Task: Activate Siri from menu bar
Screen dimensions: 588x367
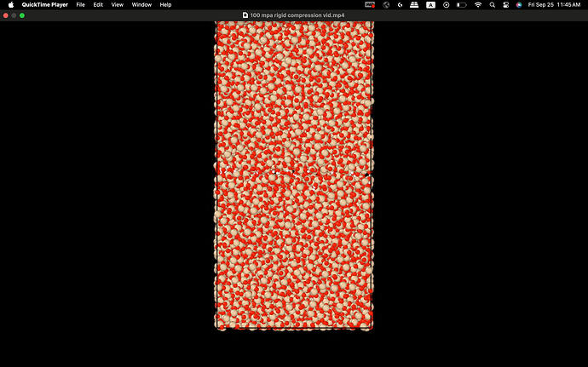Action: tap(519, 5)
